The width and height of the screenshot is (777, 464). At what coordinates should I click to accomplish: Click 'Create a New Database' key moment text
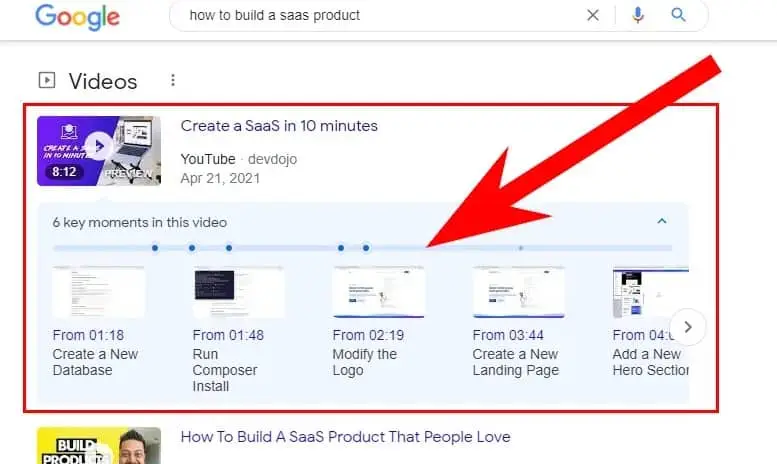point(95,362)
